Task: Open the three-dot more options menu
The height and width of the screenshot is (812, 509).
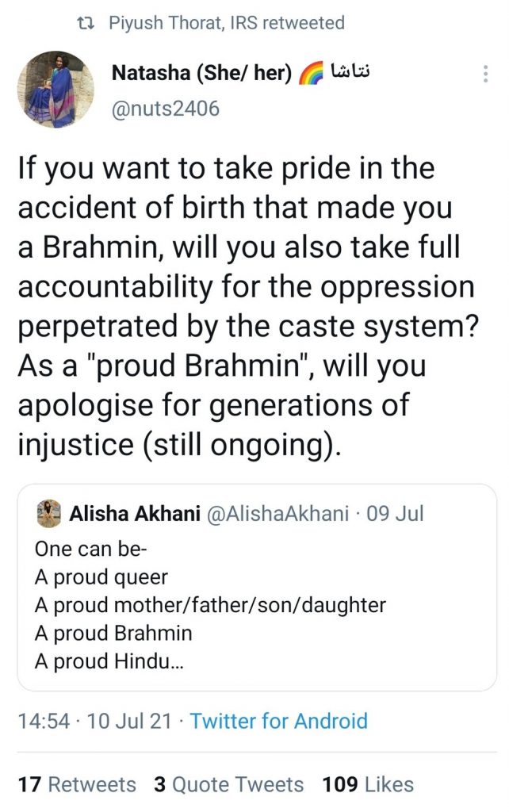Action: (485, 75)
